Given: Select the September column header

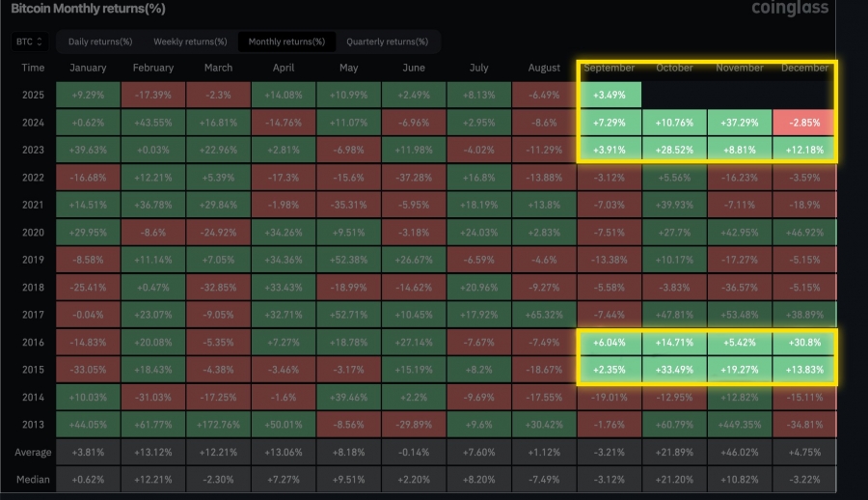Looking at the screenshot, I should pyautogui.click(x=610, y=69).
